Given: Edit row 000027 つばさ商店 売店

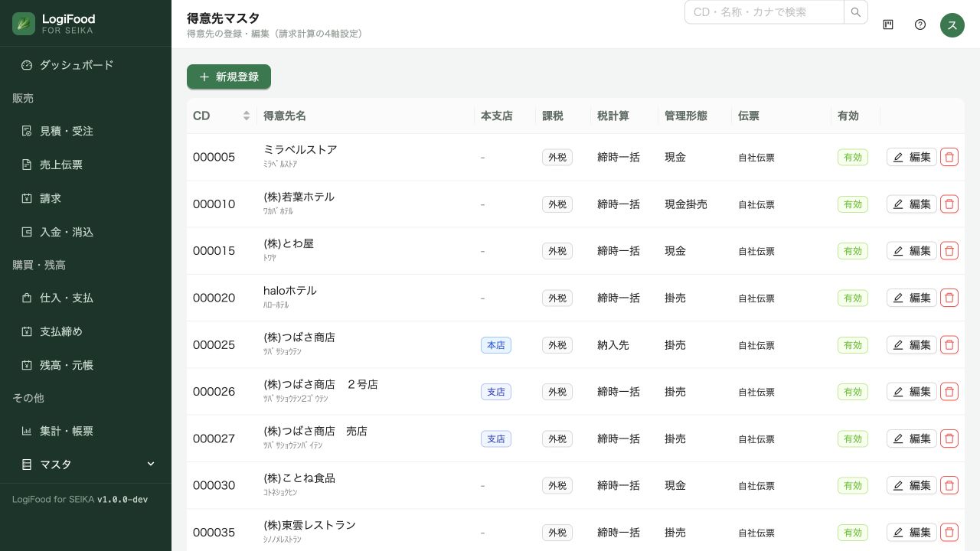Looking at the screenshot, I should click(912, 439).
